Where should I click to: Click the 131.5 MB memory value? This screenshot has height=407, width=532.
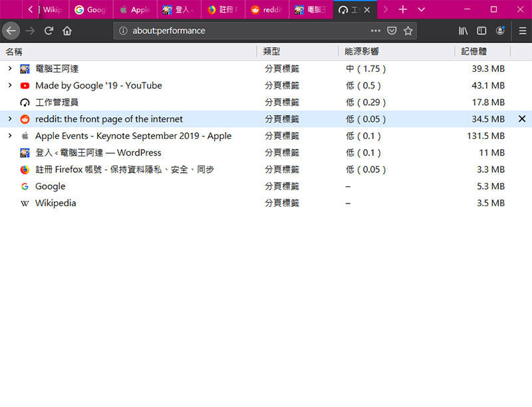pos(485,136)
